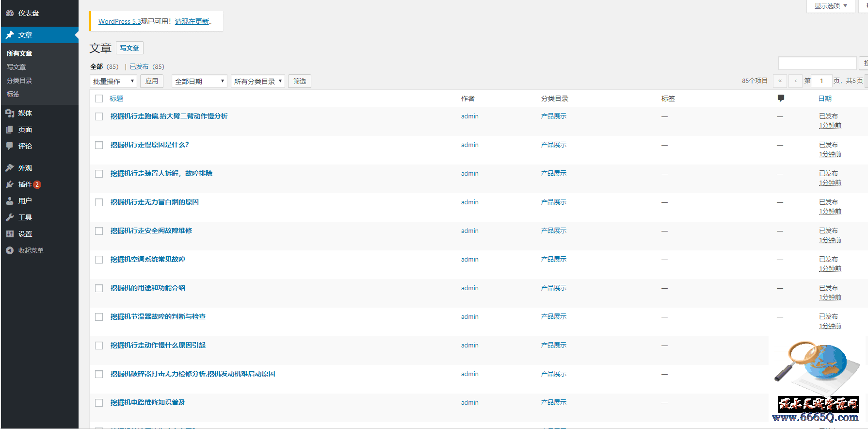Open post 挖掘机电路维修知识普及

point(148,402)
